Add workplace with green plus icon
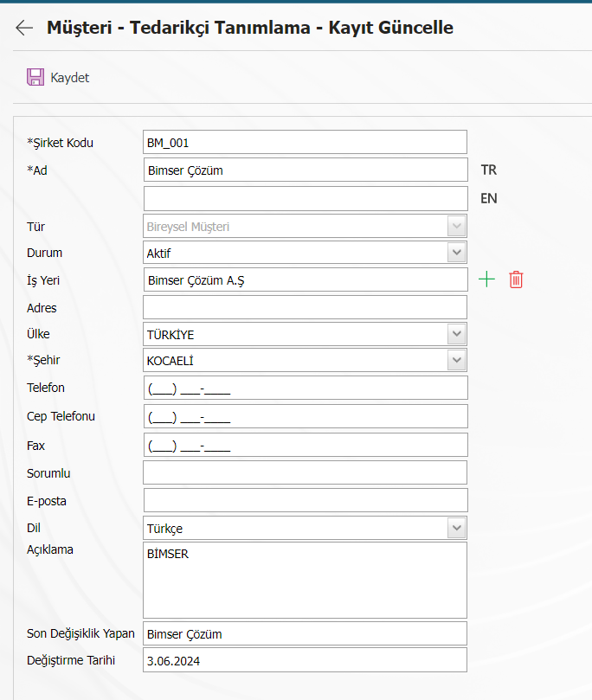 click(486, 279)
